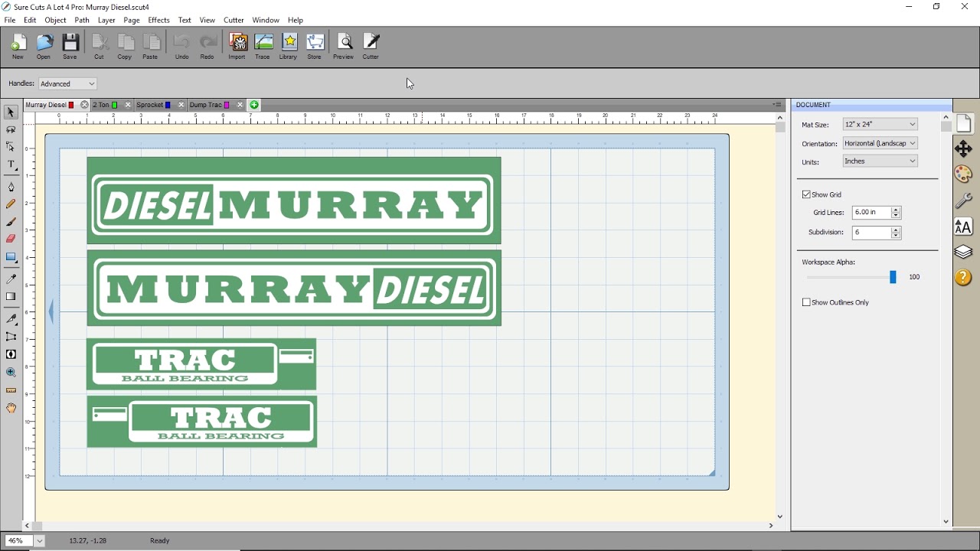
Task: Open the eshape Store
Action: (x=315, y=47)
